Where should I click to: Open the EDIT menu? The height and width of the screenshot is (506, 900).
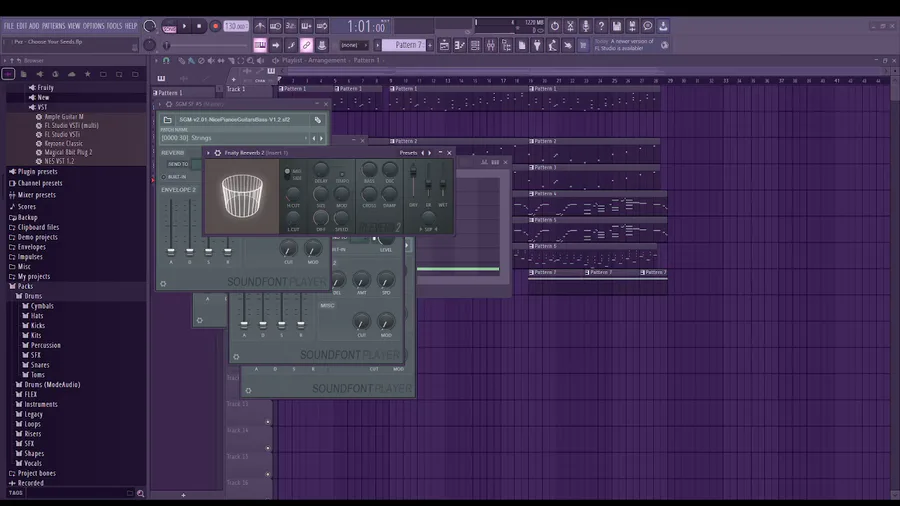[x=22, y=26]
